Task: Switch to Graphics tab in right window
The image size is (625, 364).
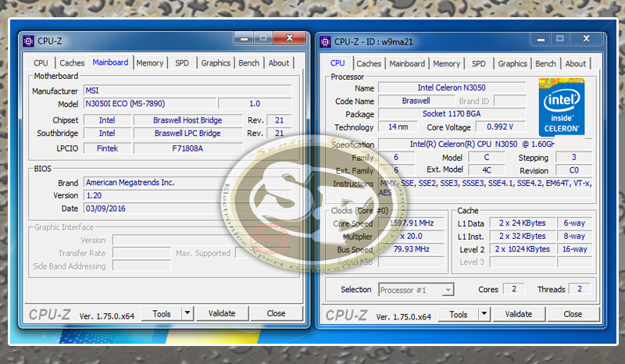Action: pos(512,64)
